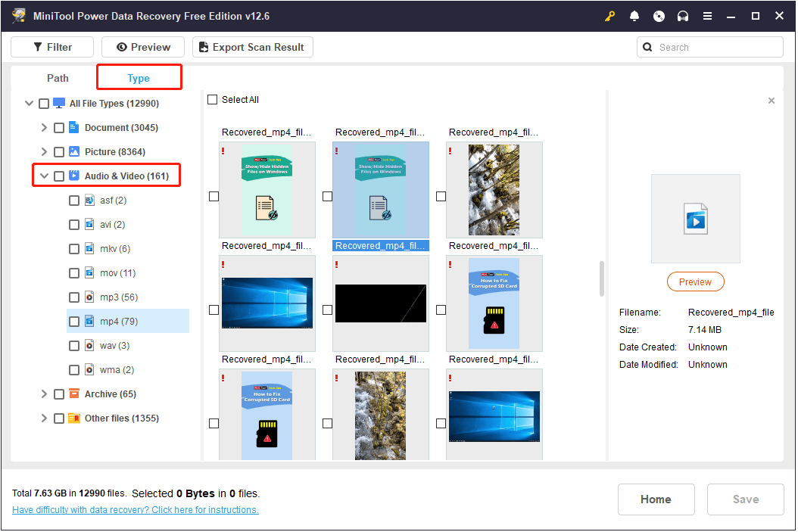Image resolution: width=798 pixels, height=532 pixels.
Task: Click the file list vertical scrollbar thumb
Action: 602,279
